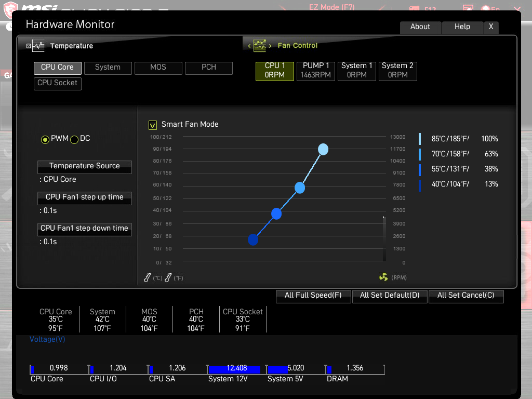532x399 pixels.
Task: Click the All Set Default button
Action: (390, 296)
